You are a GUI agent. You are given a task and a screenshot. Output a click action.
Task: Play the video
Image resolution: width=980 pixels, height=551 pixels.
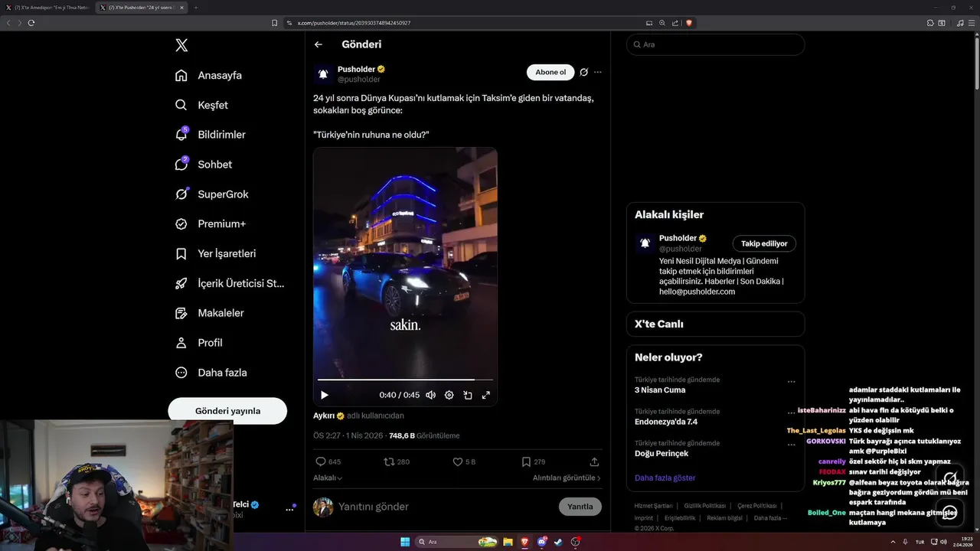click(325, 395)
